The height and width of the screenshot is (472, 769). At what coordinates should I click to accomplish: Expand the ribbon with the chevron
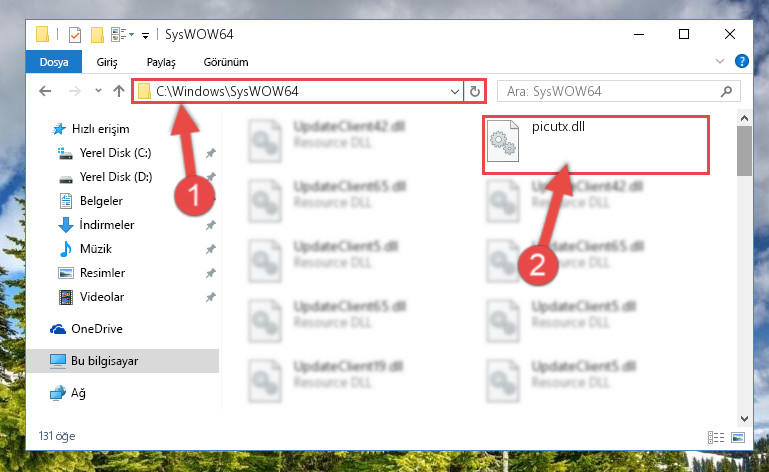click(719, 61)
